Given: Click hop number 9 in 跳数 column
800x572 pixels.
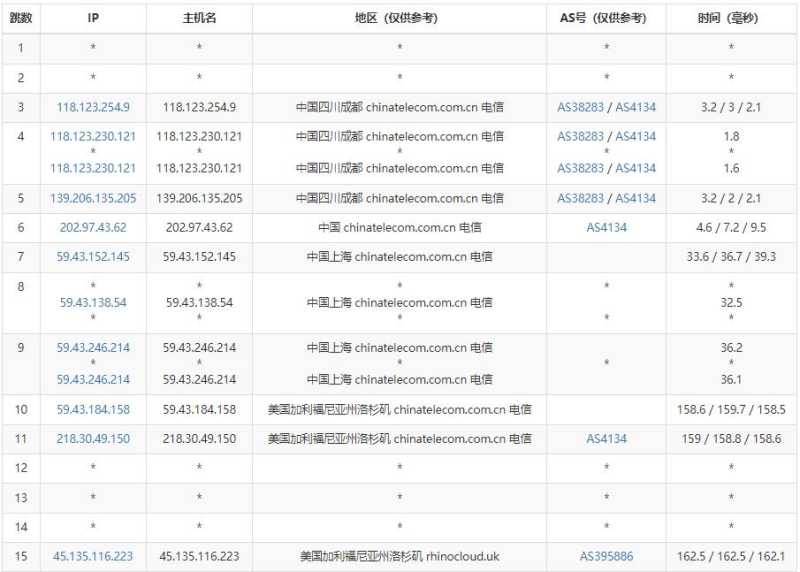Looking at the screenshot, I should 21,347.
